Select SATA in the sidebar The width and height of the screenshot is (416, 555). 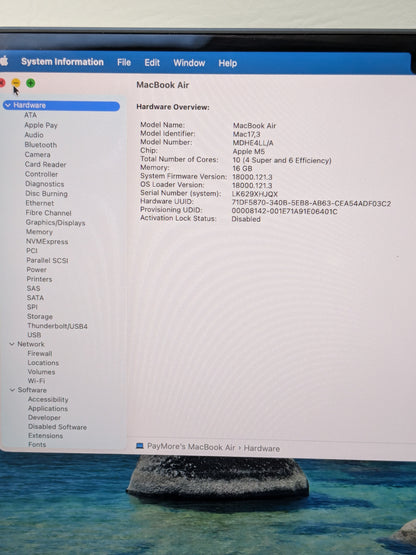[35, 298]
